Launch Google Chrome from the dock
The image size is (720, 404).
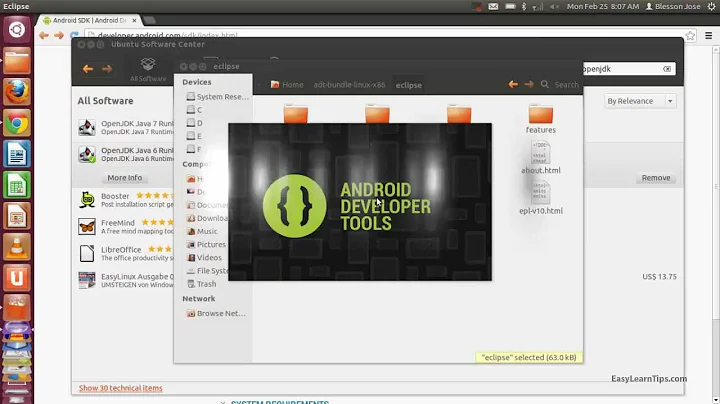(x=17, y=123)
